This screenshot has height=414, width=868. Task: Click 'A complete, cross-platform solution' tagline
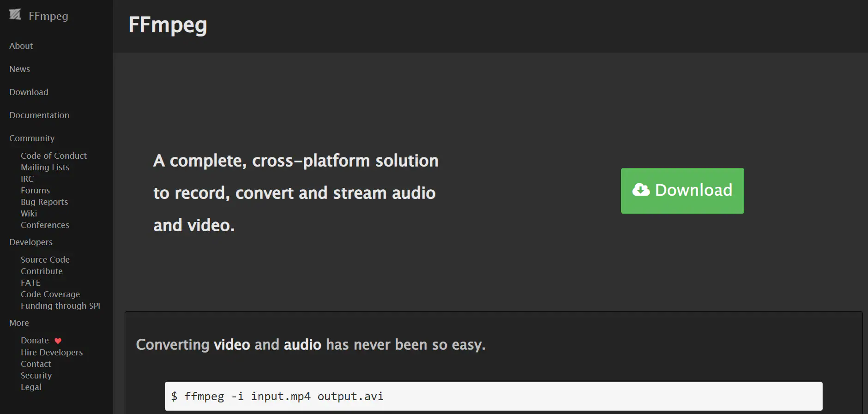296,193
